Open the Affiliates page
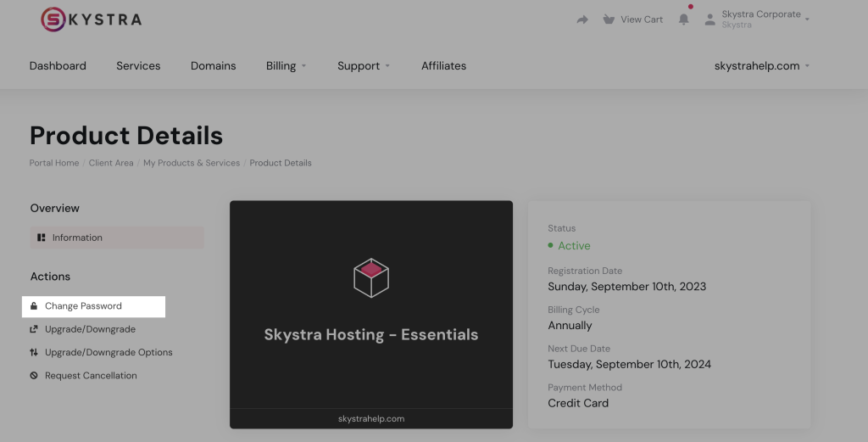 [x=443, y=66]
